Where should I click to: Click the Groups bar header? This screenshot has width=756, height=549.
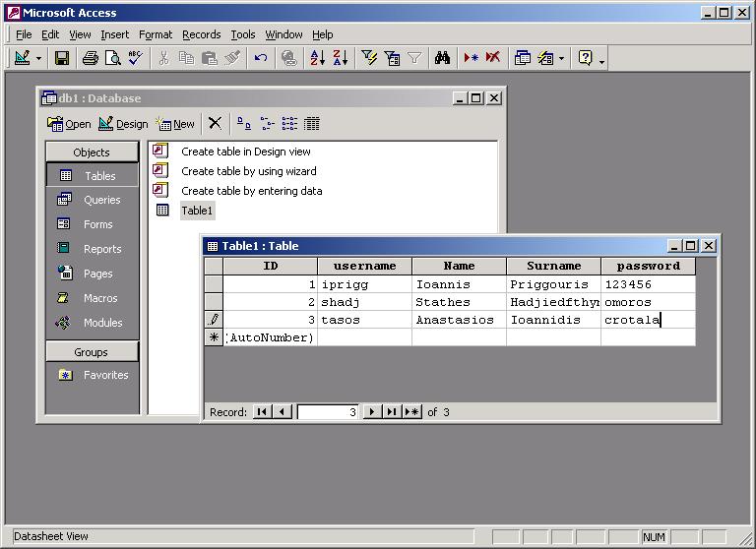(92, 352)
